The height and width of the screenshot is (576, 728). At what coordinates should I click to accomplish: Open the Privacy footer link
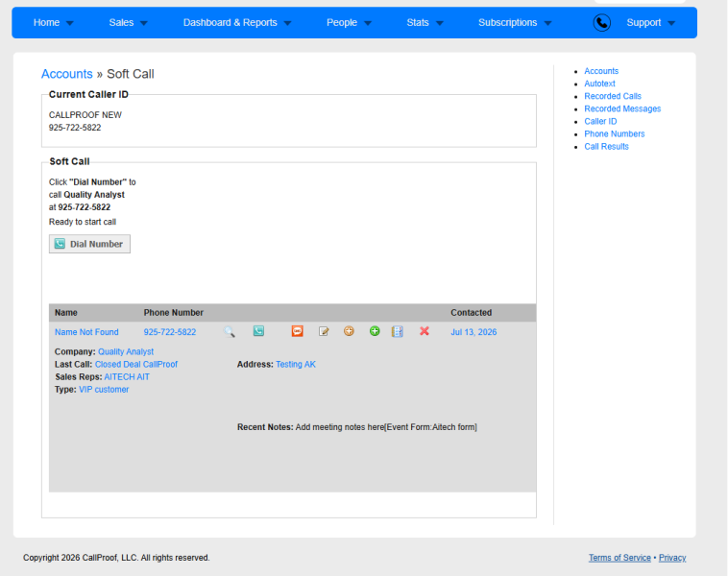click(x=672, y=558)
